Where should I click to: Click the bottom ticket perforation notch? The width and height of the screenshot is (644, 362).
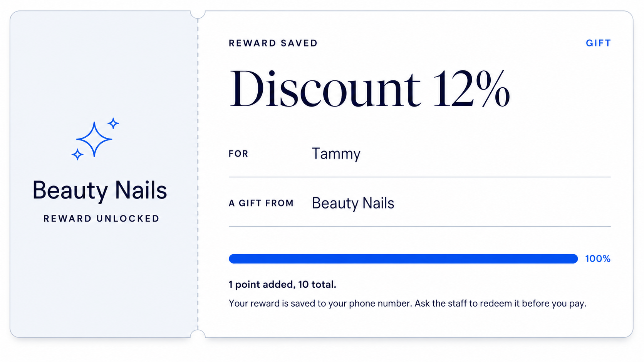coord(198,334)
